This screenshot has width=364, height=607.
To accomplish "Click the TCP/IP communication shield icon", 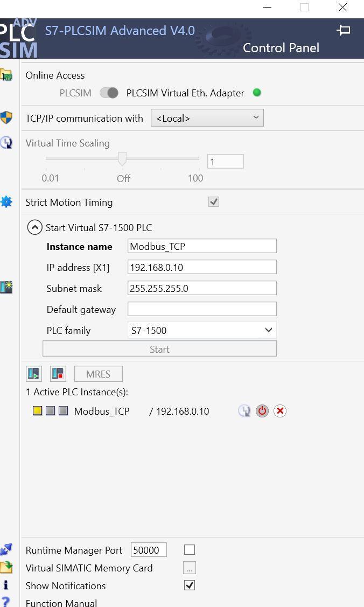I will tap(6, 117).
